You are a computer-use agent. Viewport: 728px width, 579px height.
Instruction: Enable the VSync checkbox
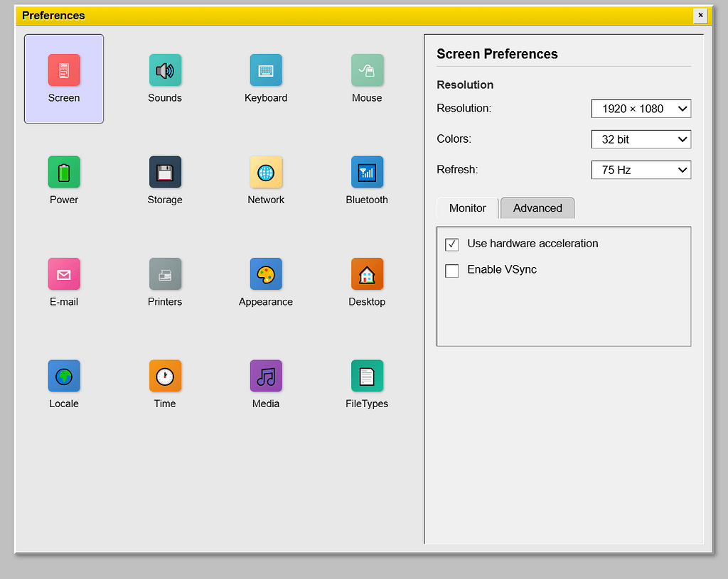[x=451, y=271]
